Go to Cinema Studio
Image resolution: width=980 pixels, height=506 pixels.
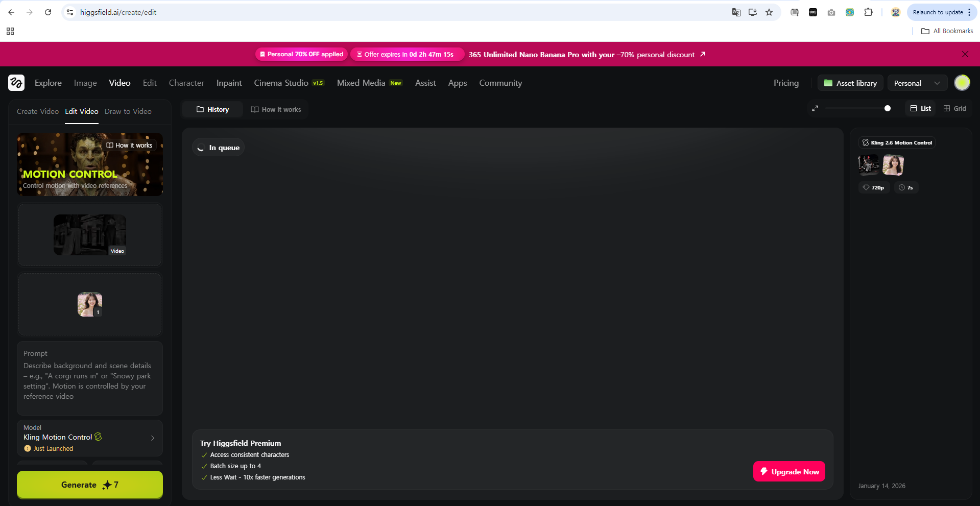tap(289, 83)
